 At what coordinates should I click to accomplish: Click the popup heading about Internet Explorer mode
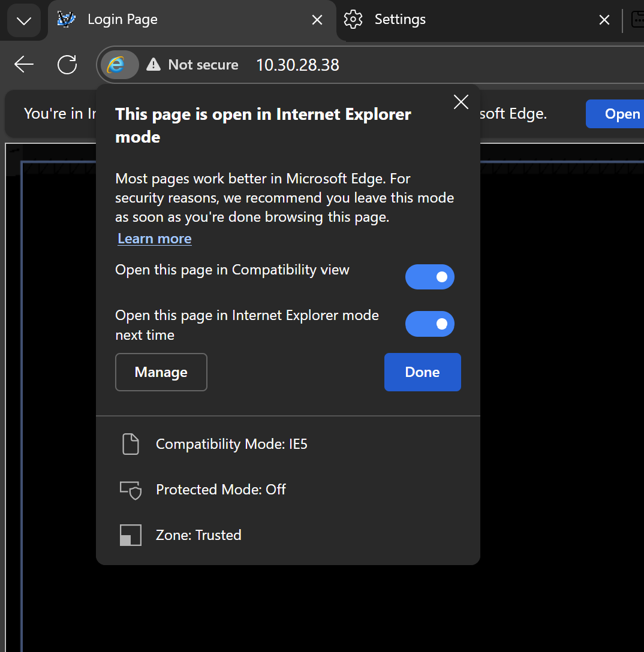(x=263, y=126)
